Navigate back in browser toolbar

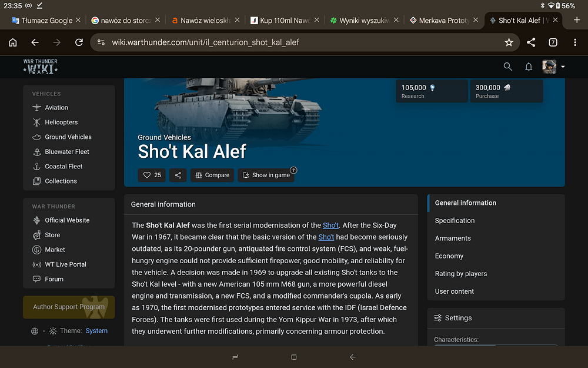point(35,42)
